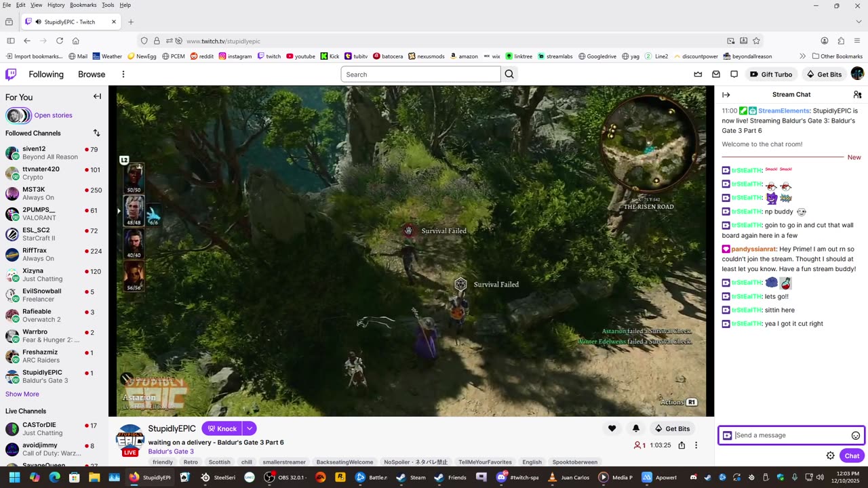The image size is (868, 488).
Task: Focus the Twitch search field
Action: [420, 74]
